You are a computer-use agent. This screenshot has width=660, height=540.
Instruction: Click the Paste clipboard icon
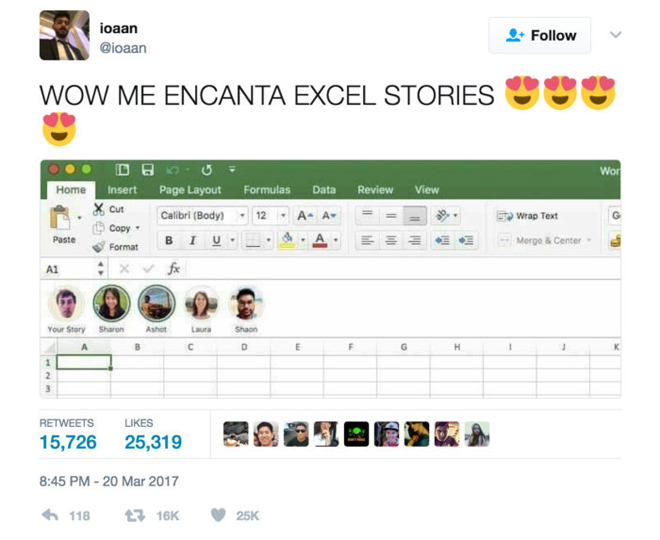pyautogui.click(x=63, y=218)
